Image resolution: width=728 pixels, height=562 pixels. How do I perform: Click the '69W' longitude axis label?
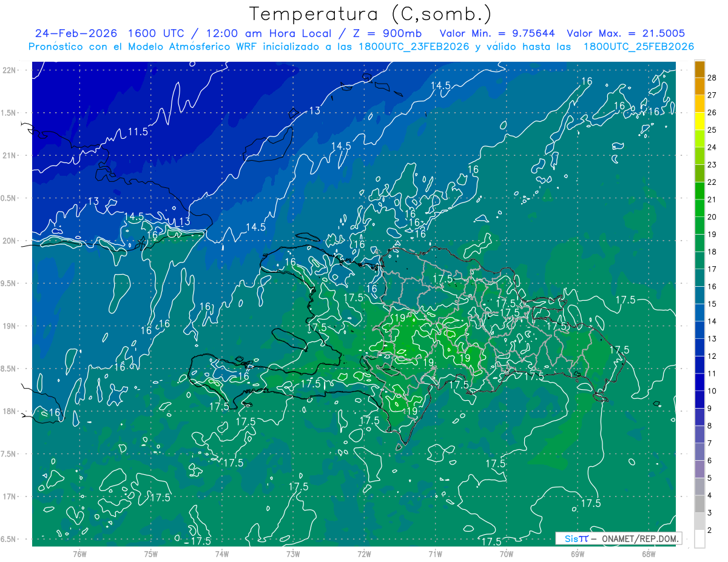[x=578, y=554]
